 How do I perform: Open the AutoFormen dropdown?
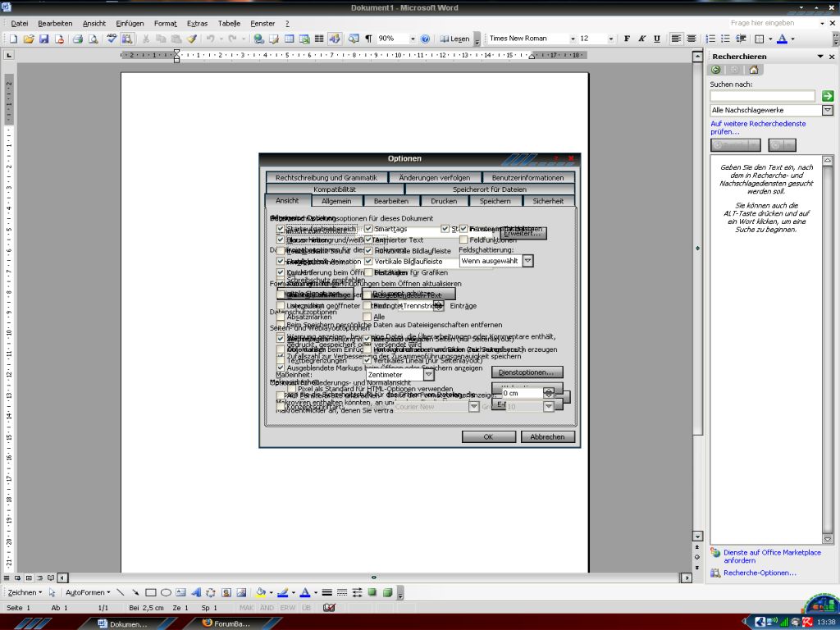coord(88,592)
